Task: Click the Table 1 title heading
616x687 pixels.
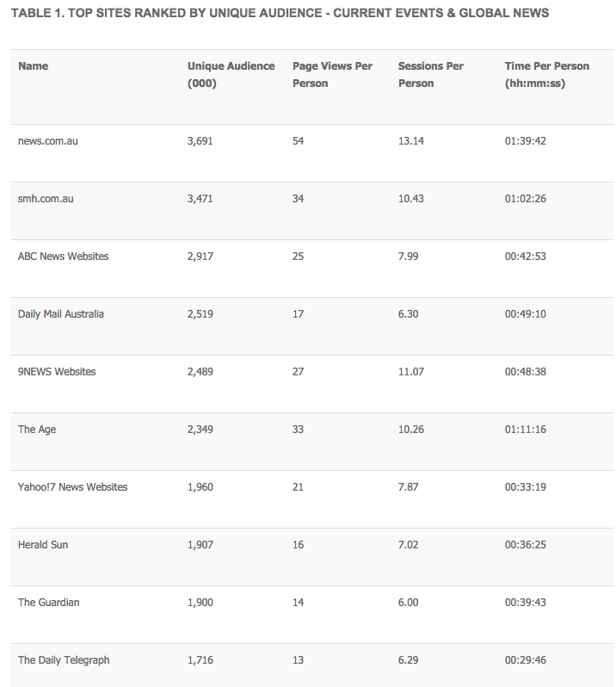Action: coord(280,13)
